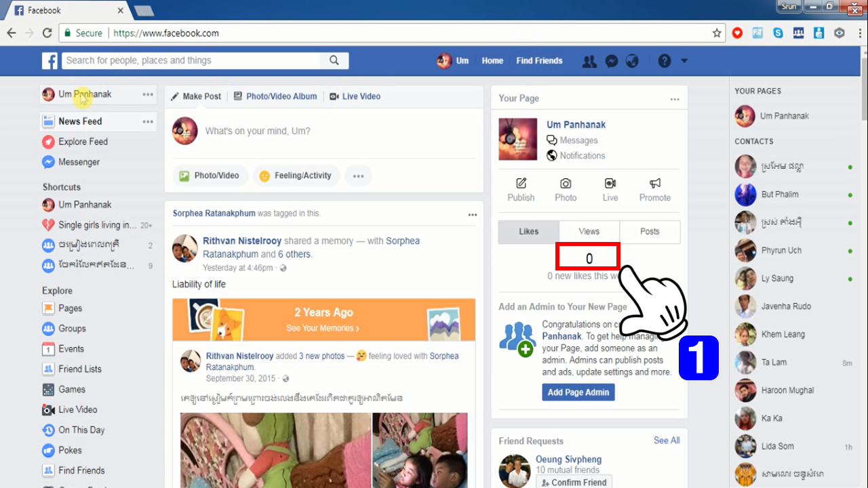Open Um Panhanak page thumbnail
Screen dimensions: 868x488
pos(518,140)
